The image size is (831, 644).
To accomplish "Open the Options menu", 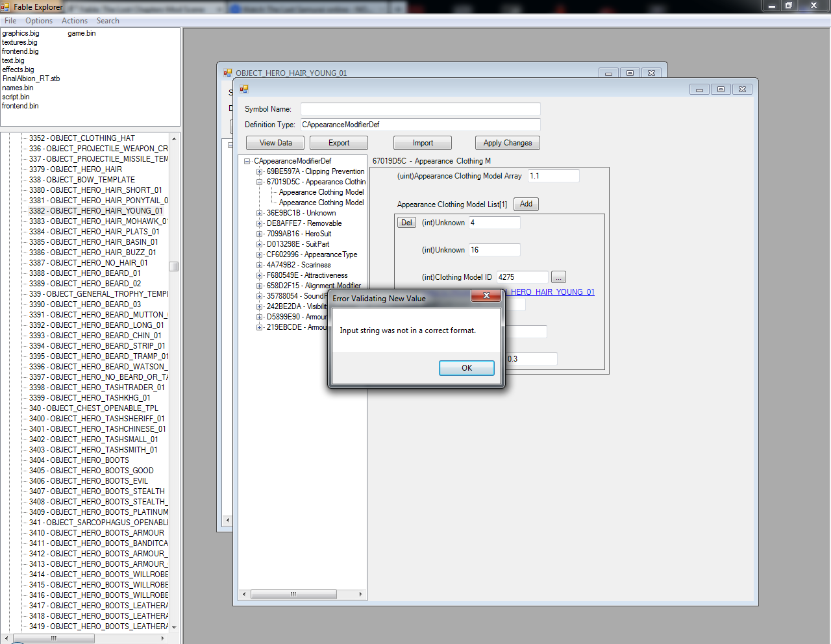I will pos(39,21).
